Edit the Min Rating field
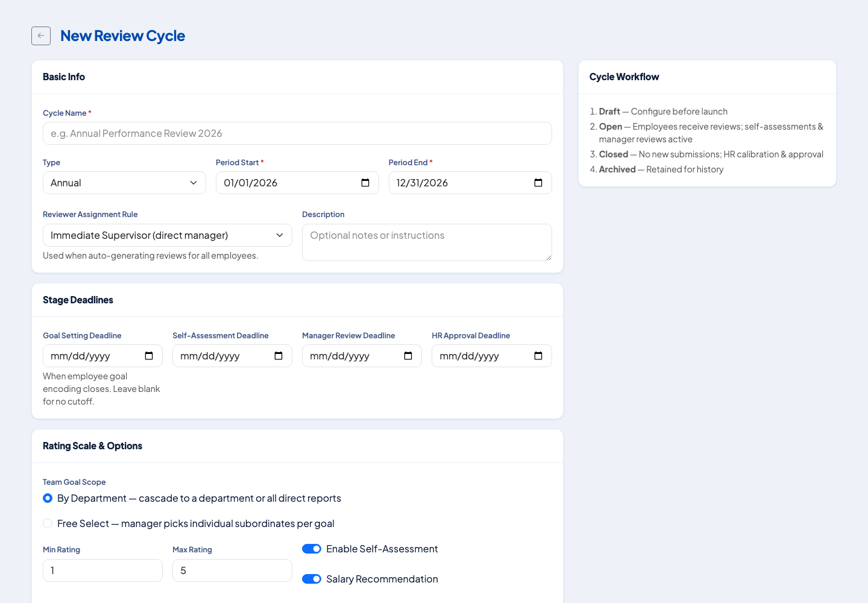 tap(102, 570)
